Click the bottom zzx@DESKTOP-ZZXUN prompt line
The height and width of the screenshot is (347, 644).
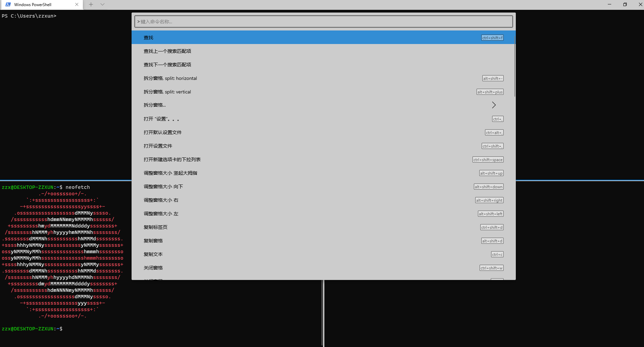[32, 329]
